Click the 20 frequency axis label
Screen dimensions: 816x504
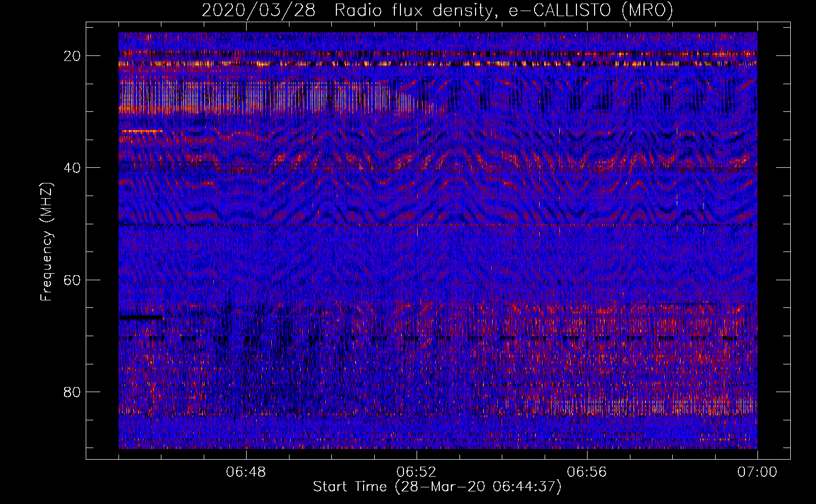pyautogui.click(x=72, y=56)
